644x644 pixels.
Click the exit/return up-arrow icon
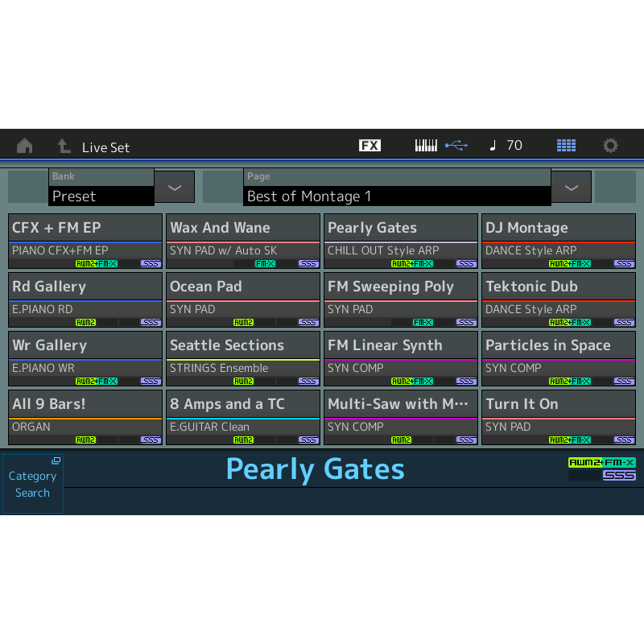[64, 146]
